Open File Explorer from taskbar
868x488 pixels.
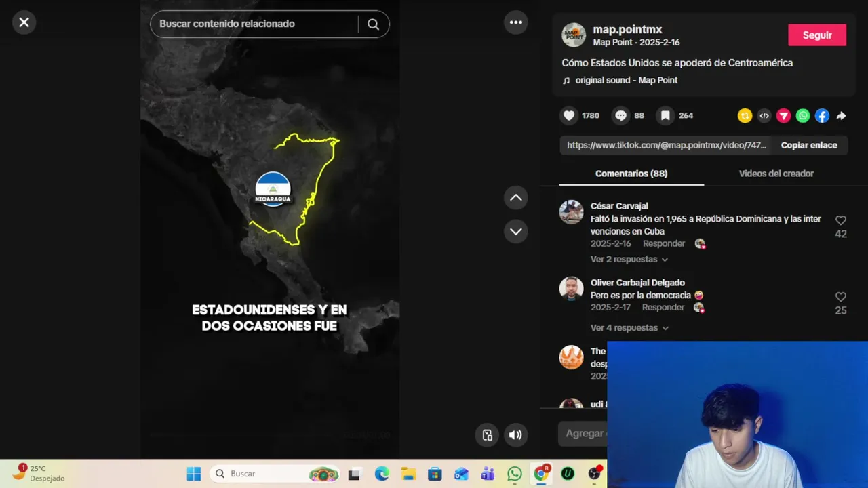pos(408,474)
